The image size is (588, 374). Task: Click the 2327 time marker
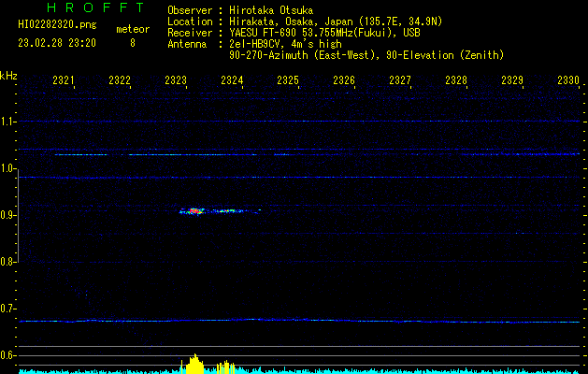[x=400, y=80]
